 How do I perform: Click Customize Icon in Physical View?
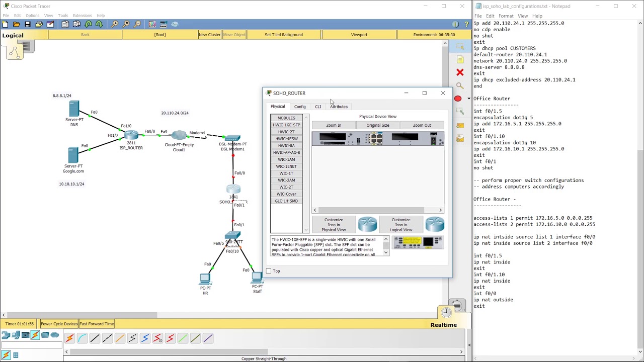[334, 225]
